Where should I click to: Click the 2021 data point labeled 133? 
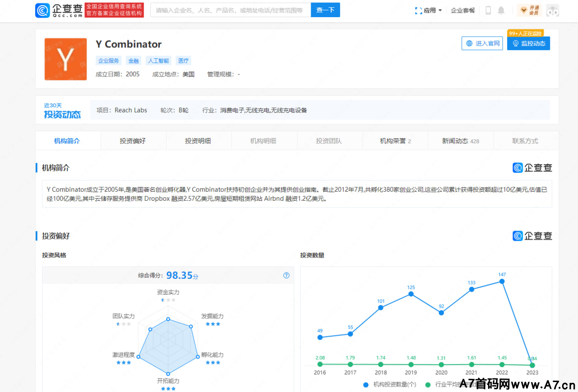pos(471,289)
